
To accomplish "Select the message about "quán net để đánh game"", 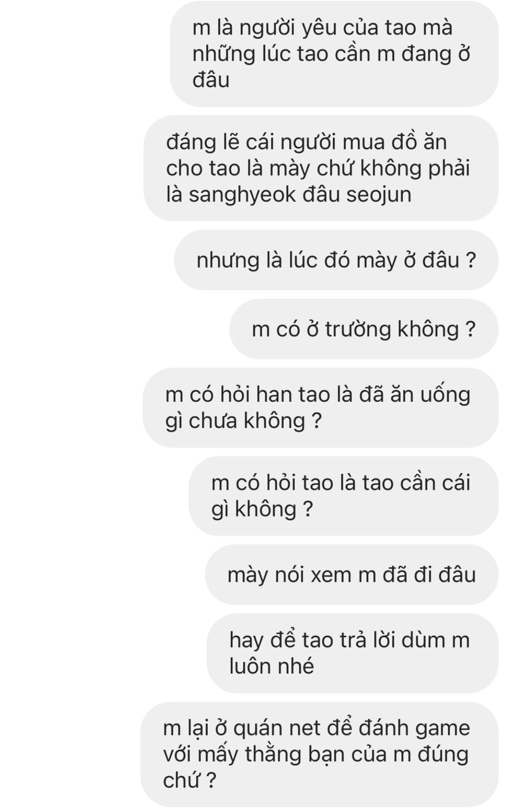I will click(x=319, y=754).
